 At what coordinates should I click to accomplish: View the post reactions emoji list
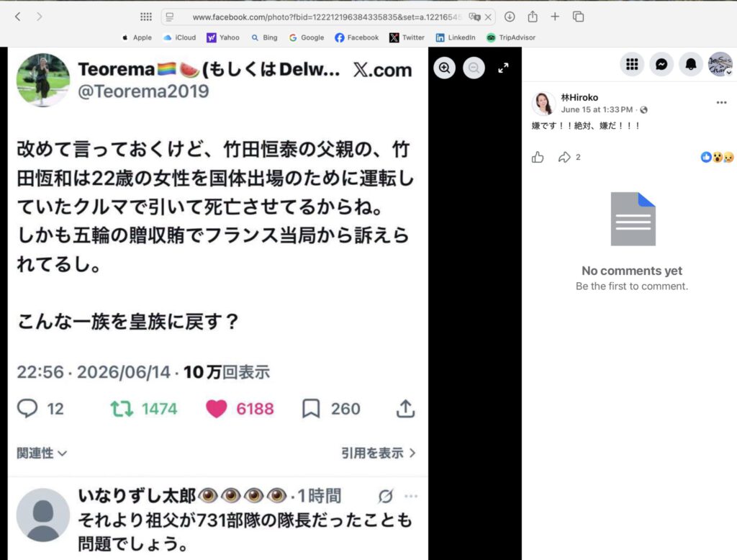[x=718, y=157]
